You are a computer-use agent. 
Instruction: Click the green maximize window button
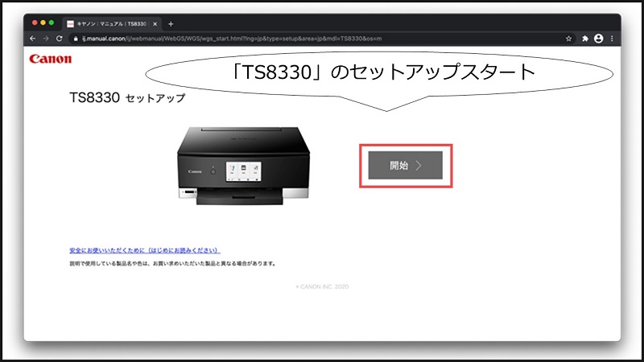click(52, 23)
